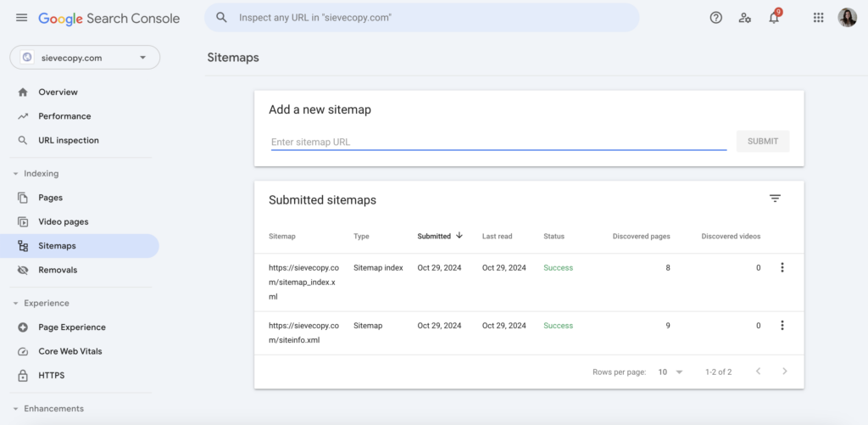Image resolution: width=868 pixels, height=425 pixels.
Task: Open the Help question mark icon
Action: point(715,18)
